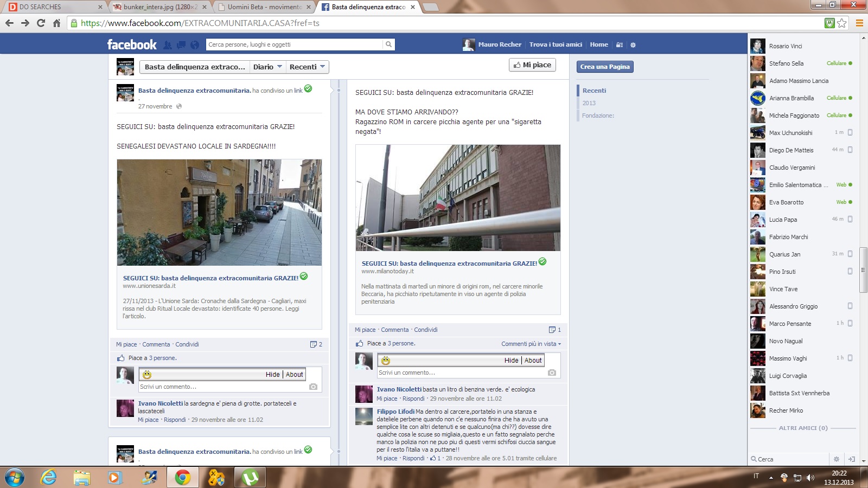868x488 pixels.
Task: Hide the chat sidebar with arrow icon
Action: click(x=852, y=459)
